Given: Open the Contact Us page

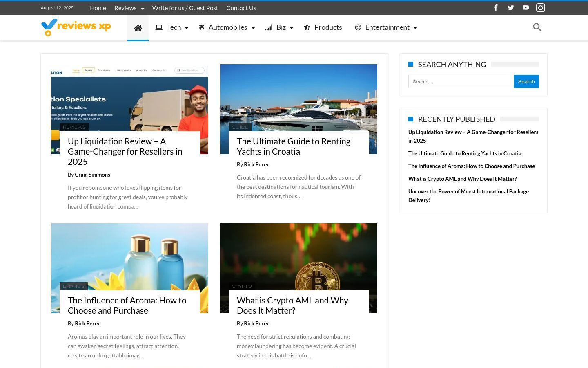Looking at the screenshot, I should (241, 8).
